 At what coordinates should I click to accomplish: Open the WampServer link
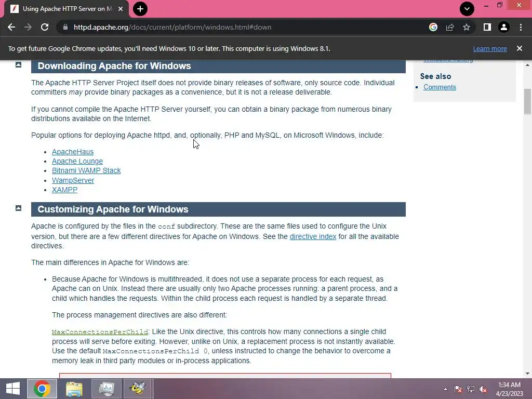pyautogui.click(x=73, y=180)
